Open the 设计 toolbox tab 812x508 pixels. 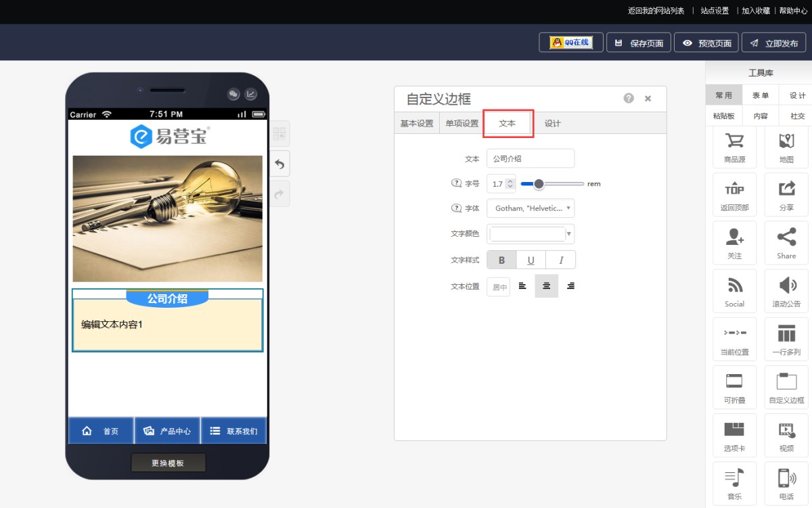click(797, 95)
